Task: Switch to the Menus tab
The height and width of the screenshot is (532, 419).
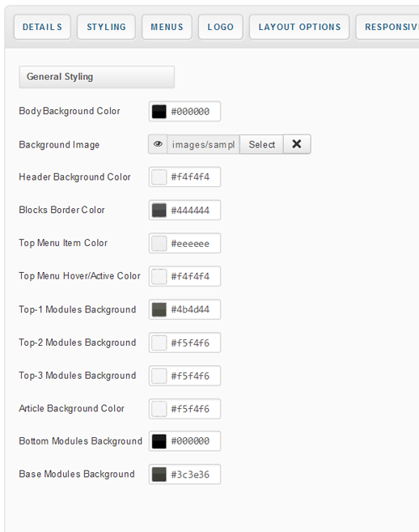Action: 167,28
